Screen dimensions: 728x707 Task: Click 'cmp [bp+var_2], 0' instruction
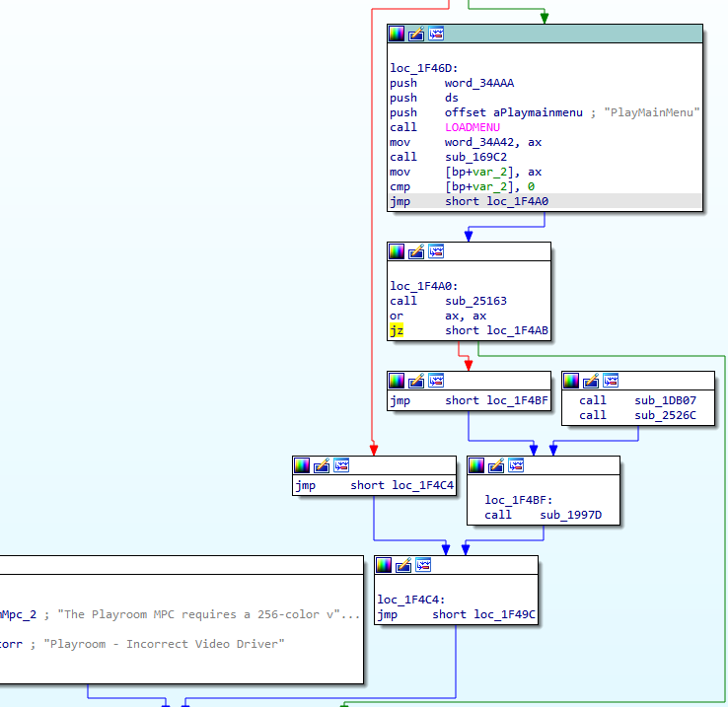coord(462,186)
